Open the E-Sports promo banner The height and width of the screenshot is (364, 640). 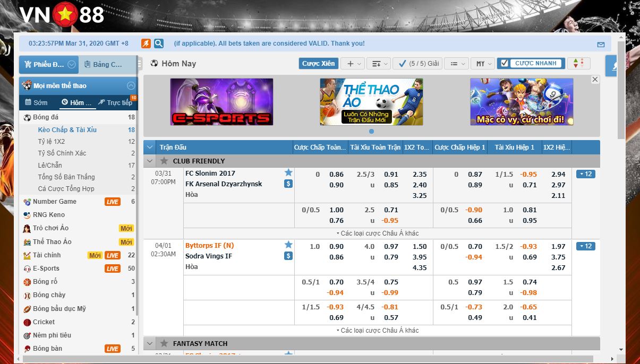[221, 102]
